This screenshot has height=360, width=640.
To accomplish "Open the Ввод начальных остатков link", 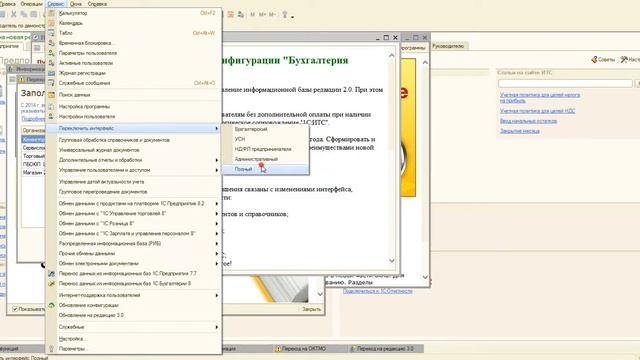I will [x=528, y=121].
